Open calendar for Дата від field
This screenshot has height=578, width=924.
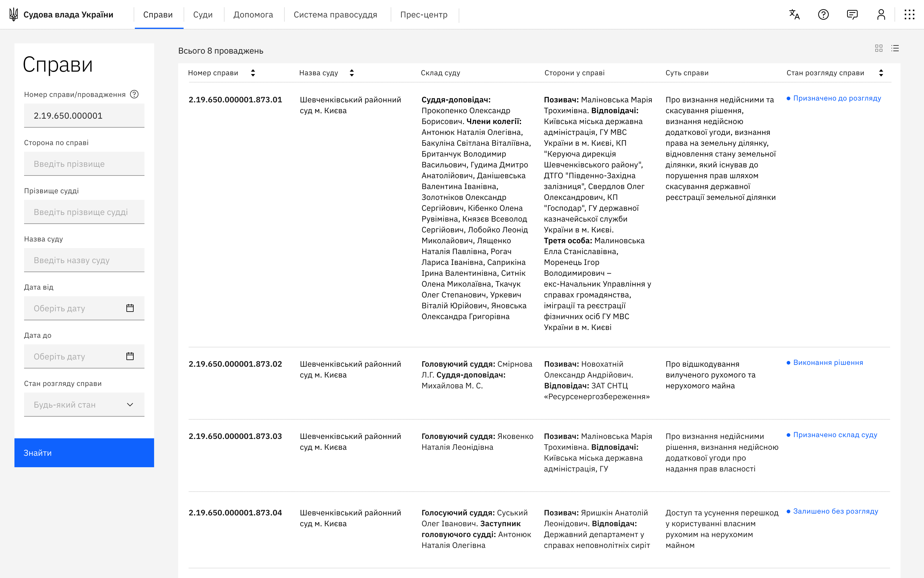(x=130, y=308)
